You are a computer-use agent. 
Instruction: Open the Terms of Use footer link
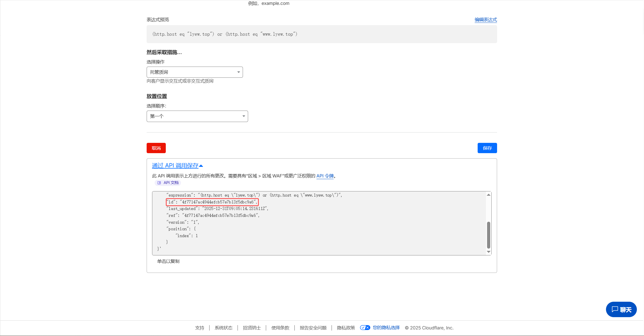pos(280,328)
